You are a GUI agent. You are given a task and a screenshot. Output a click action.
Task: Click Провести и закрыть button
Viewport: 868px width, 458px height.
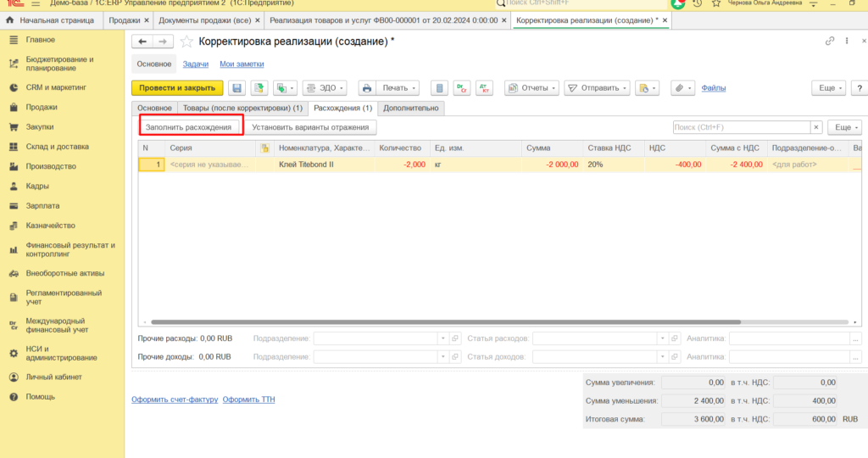click(177, 88)
